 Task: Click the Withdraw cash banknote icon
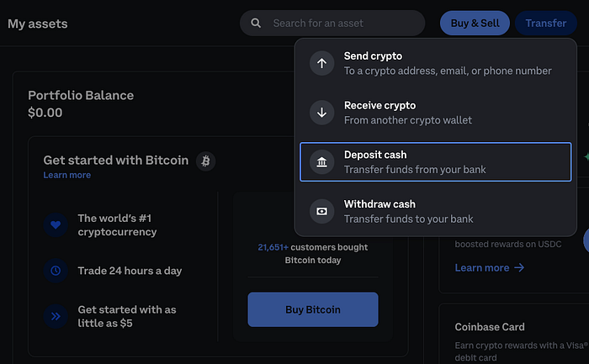[x=322, y=211]
